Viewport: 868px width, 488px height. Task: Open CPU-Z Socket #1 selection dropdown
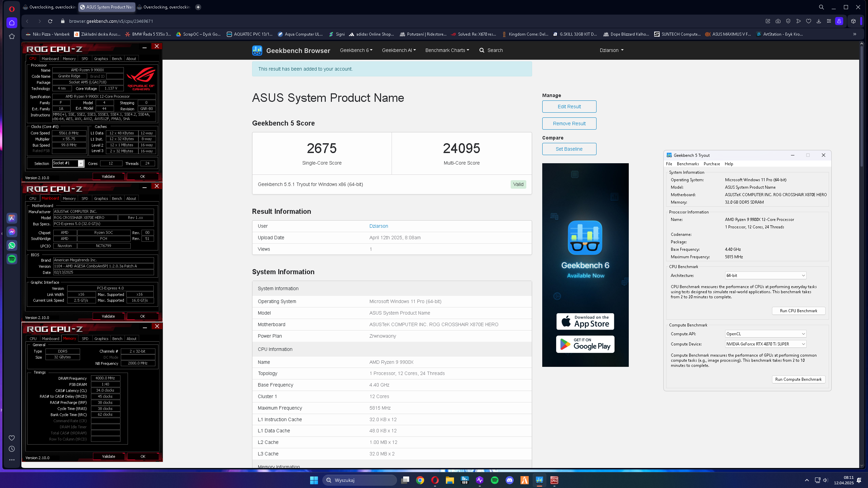68,163
